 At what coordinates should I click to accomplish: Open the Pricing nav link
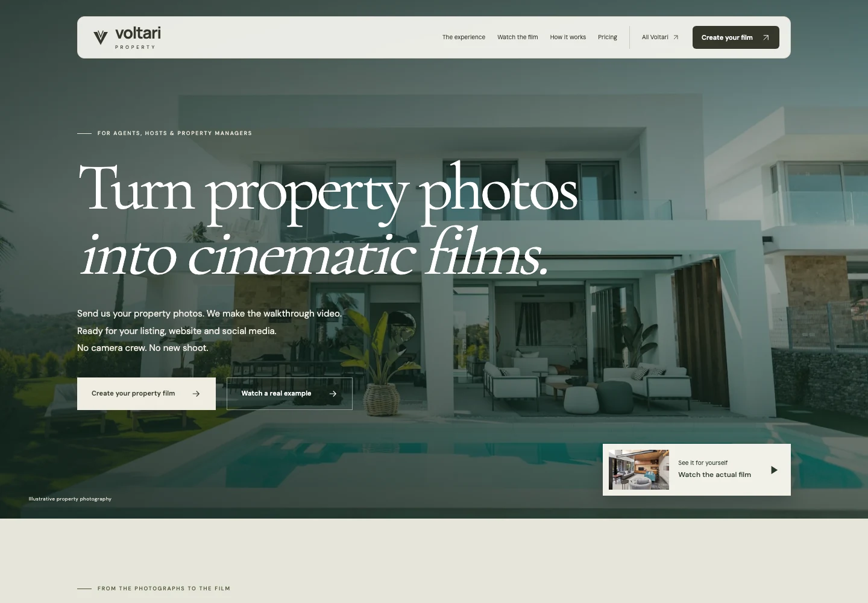pos(607,37)
